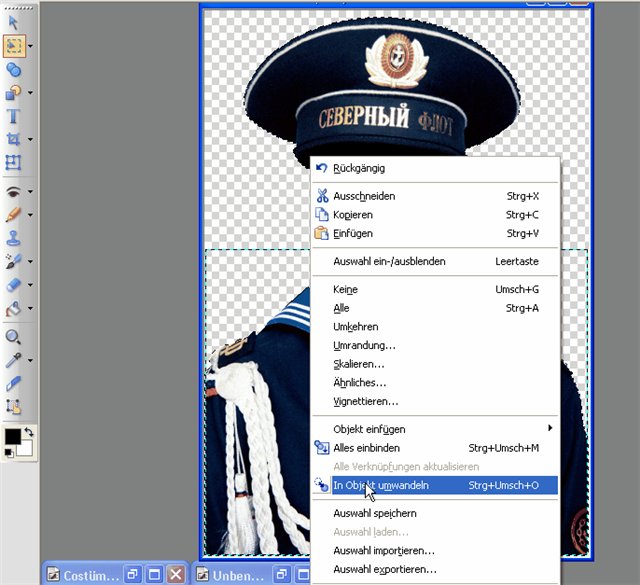The image size is (640, 585).
Task: Select the red-eye removal Eye tool
Action: [13, 191]
